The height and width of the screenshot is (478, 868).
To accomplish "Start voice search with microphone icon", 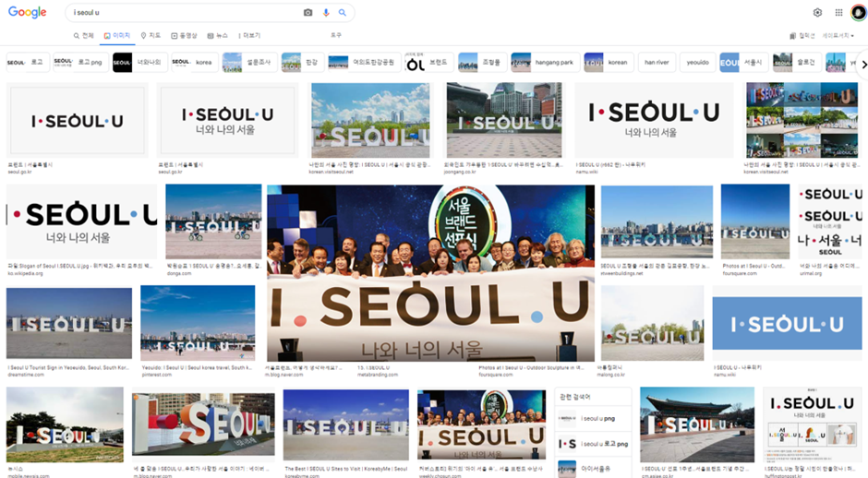I will [x=326, y=13].
